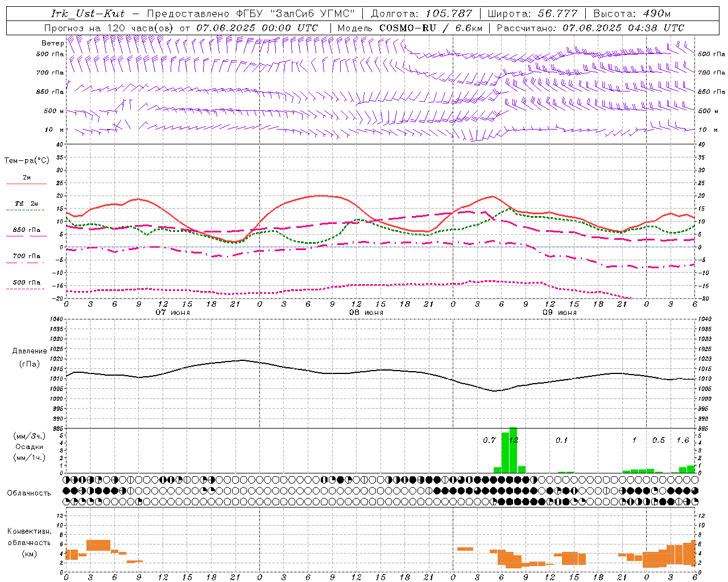Click the 07 июня date label

click(173, 313)
